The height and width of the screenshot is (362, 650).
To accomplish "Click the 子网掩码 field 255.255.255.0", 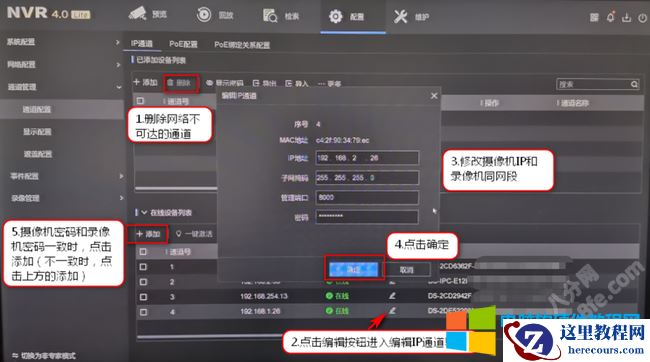I will click(367, 177).
